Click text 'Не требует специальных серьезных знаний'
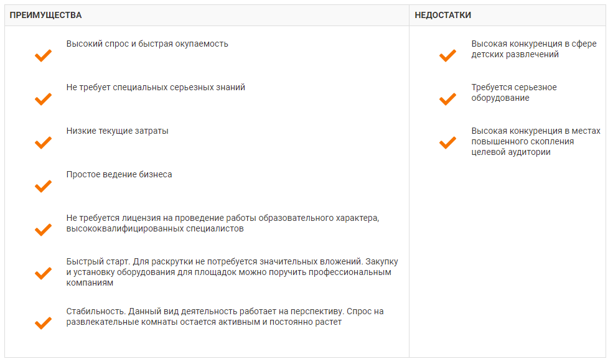This screenshot has height=364, width=613. click(x=156, y=88)
